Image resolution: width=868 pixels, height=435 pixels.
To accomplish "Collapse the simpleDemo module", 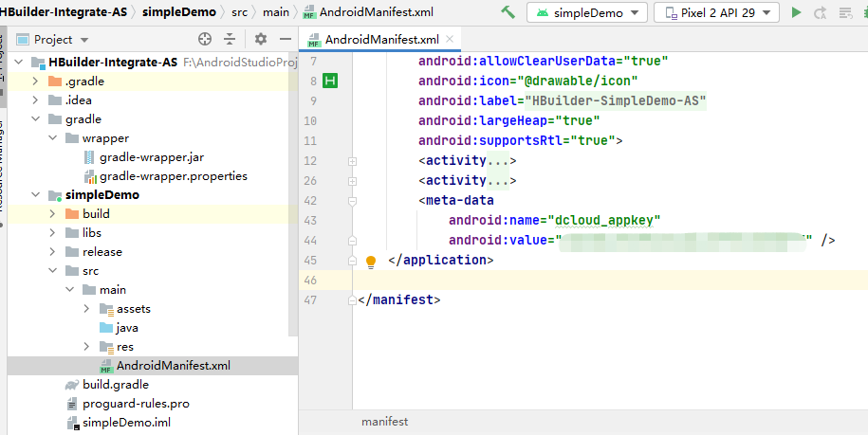I will point(35,194).
